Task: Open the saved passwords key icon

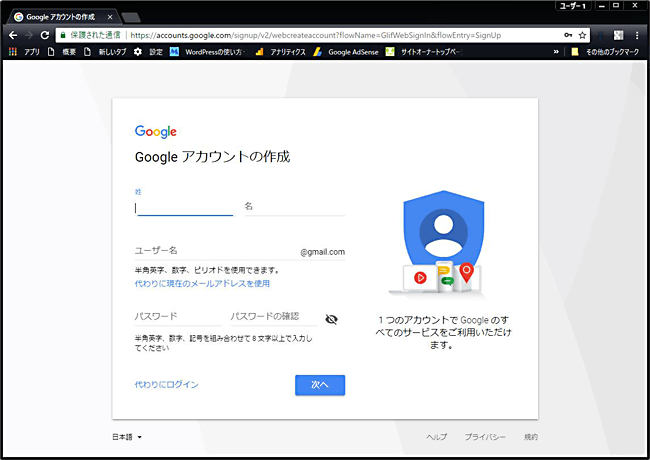Action: pos(568,35)
